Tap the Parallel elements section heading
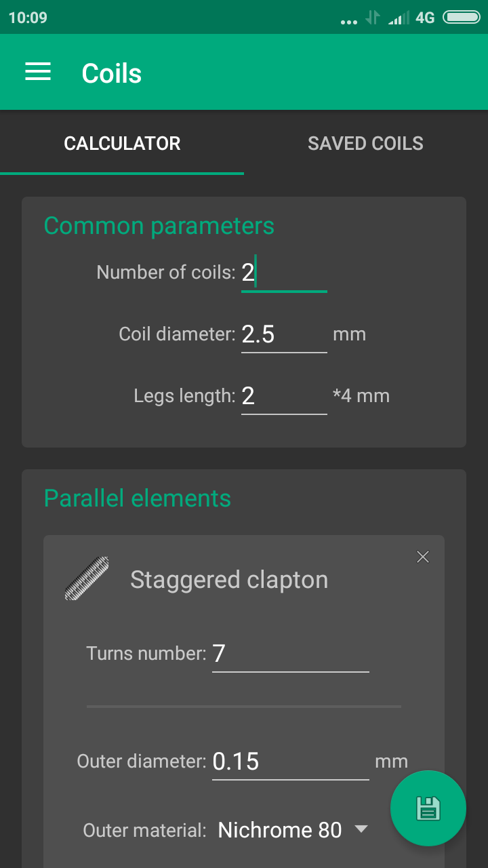Image resolution: width=488 pixels, height=868 pixels. 138,498
